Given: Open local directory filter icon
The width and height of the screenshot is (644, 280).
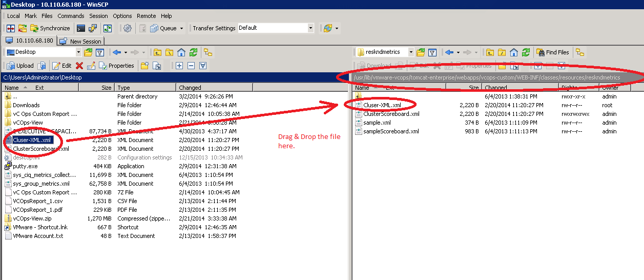Looking at the screenshot, I should pos(100,52).
